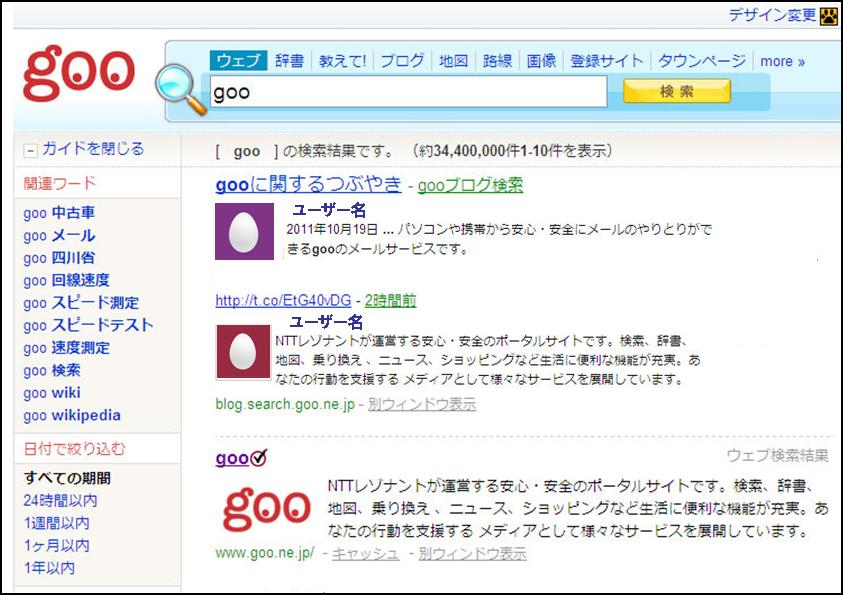Select related word goo wikipedia
This screenshot has width=843, height=595.
[72, 415]
